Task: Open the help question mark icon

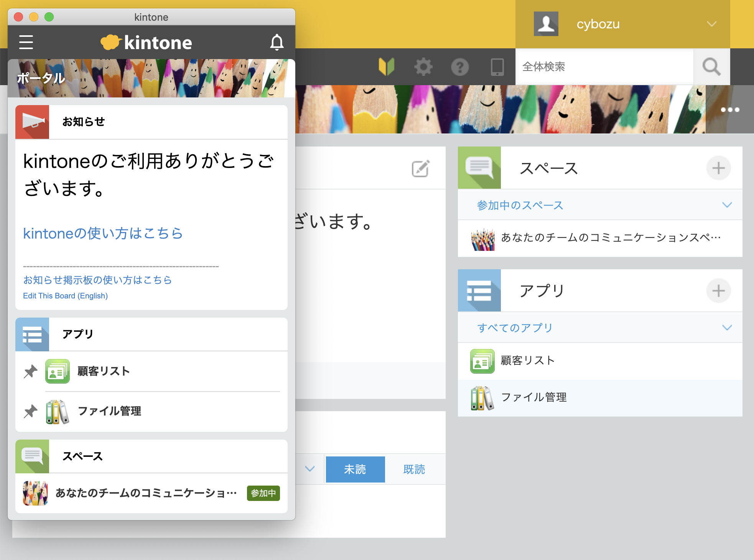Action: tap(460, 67)
